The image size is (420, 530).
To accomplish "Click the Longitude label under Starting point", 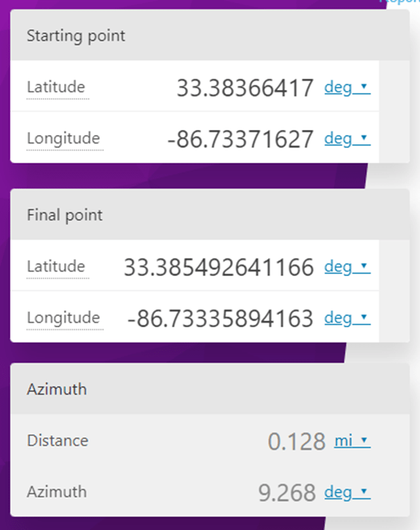I will 64,138.
